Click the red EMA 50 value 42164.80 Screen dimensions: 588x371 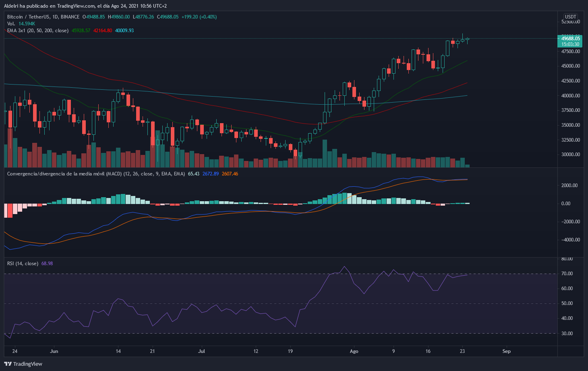tap(103, 31)
